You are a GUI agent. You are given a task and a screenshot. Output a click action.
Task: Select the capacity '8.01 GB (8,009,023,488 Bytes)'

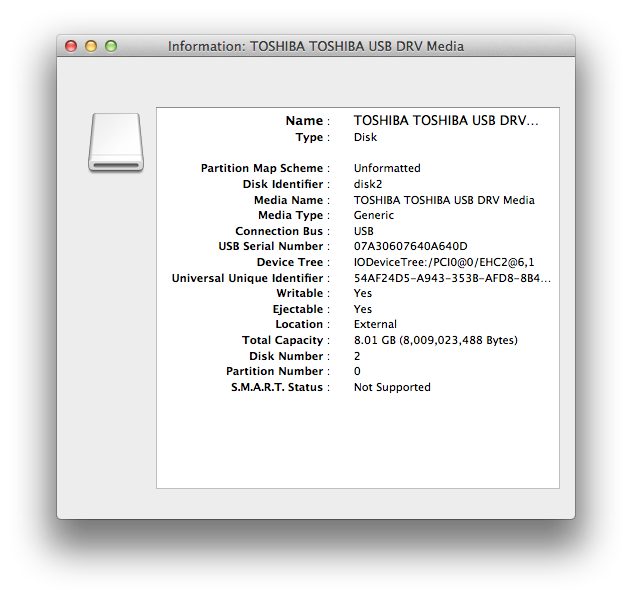[x=436, y=341]
